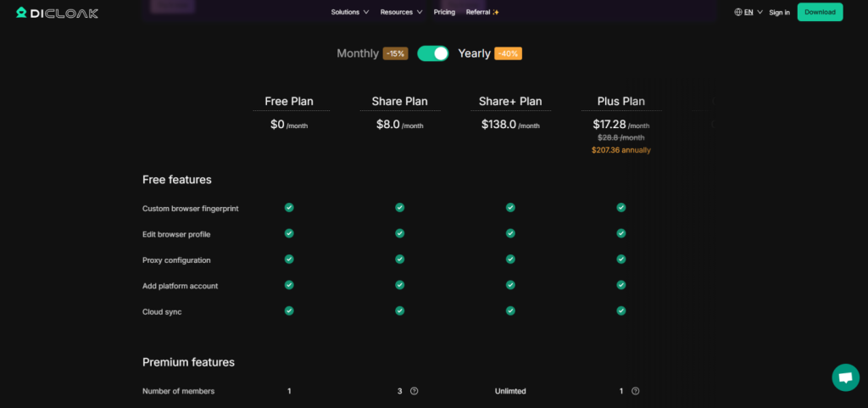
Task: Click the -40% yearly discount badge
Action: 508,53
